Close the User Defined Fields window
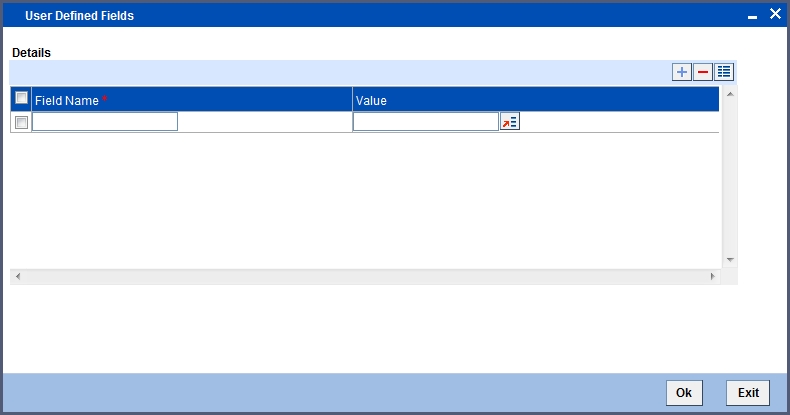 click(x=775, y=14)
